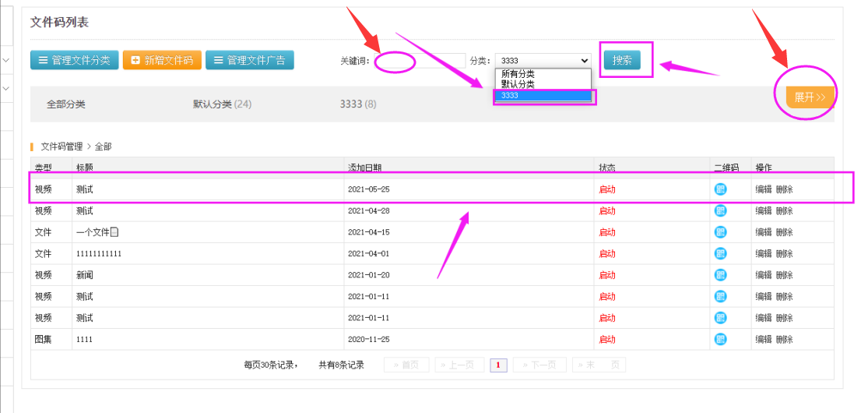Click 管理文件分类 button
The image size is (868, 413).
[74, 60]
